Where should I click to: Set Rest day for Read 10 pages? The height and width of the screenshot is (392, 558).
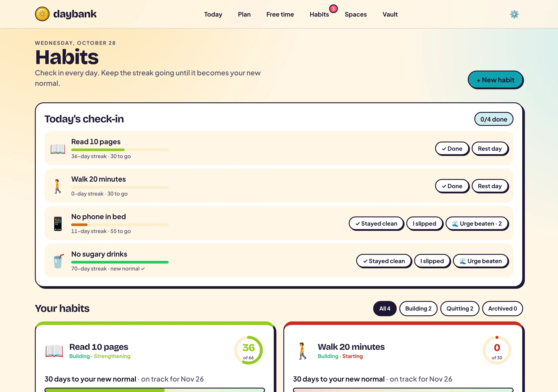[490, 149]
